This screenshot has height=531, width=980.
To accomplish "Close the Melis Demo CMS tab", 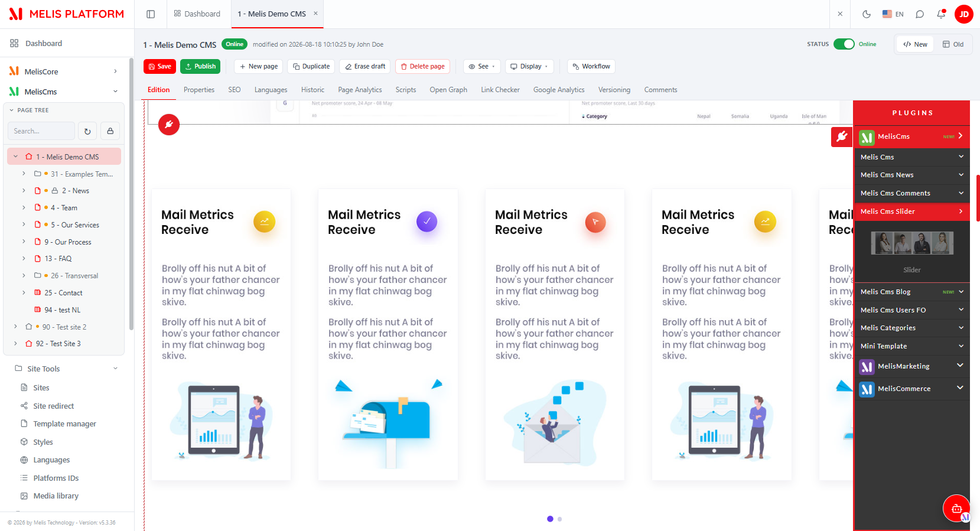I will click(315, 14).
